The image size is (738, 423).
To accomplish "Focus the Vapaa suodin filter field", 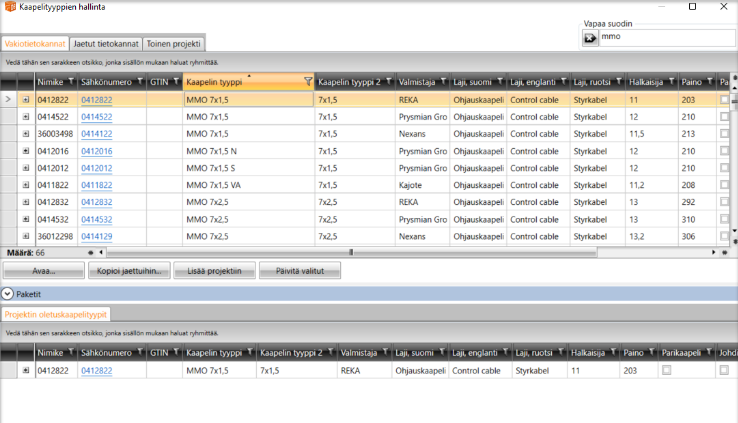I will (667, 38).
